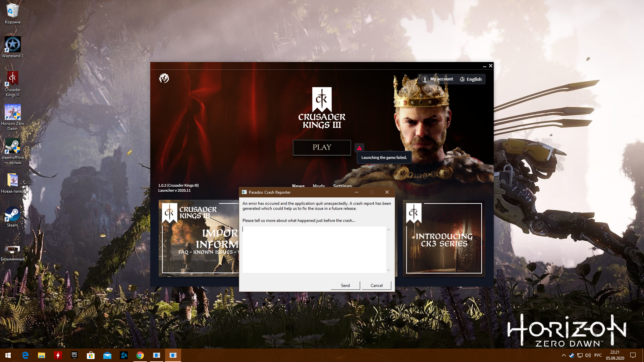This screenshot has width=644, height=362.
Task: Click the Paradox logo in the launcher
Action: [x=164, y=78]
